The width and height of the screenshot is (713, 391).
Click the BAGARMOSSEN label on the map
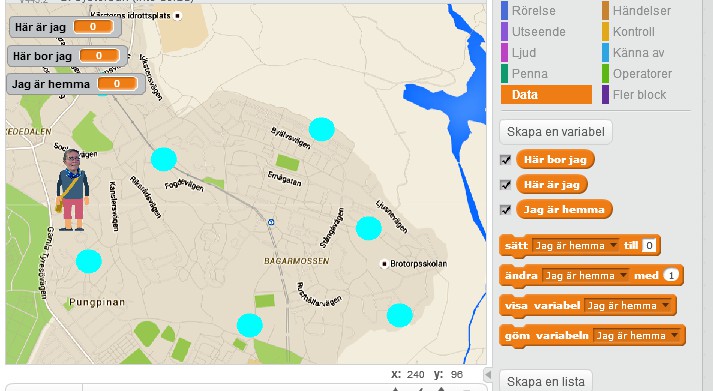point(296,261)
